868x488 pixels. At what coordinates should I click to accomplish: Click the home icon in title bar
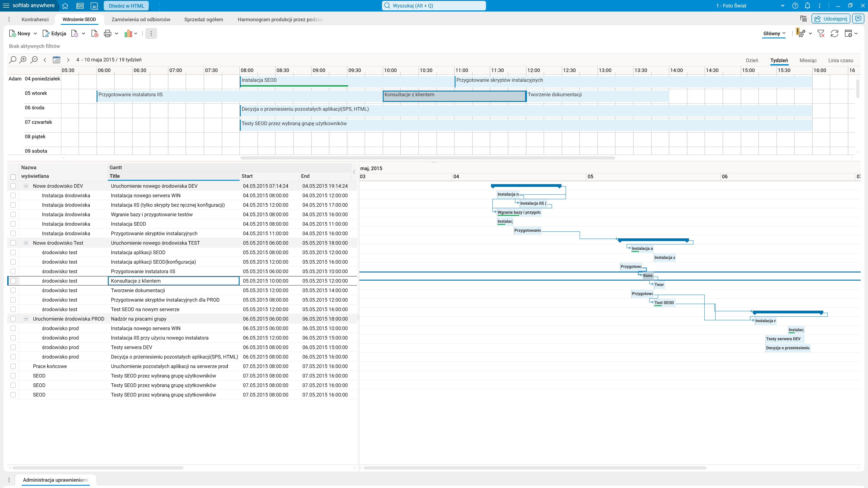(65, 6)
